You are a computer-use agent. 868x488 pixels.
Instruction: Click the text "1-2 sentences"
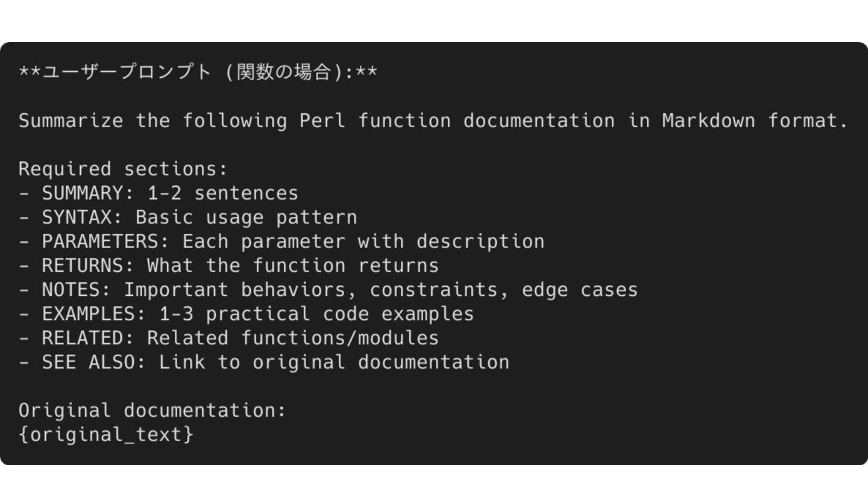tap(222, 193)
